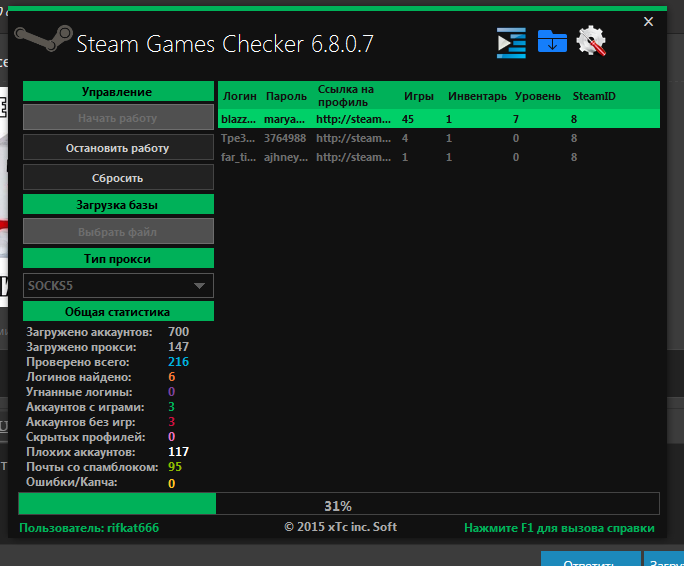Click profile link in the Тре3... row
Image resolution: width=684 pixels, height=566 pixels.
click(353, 138)
